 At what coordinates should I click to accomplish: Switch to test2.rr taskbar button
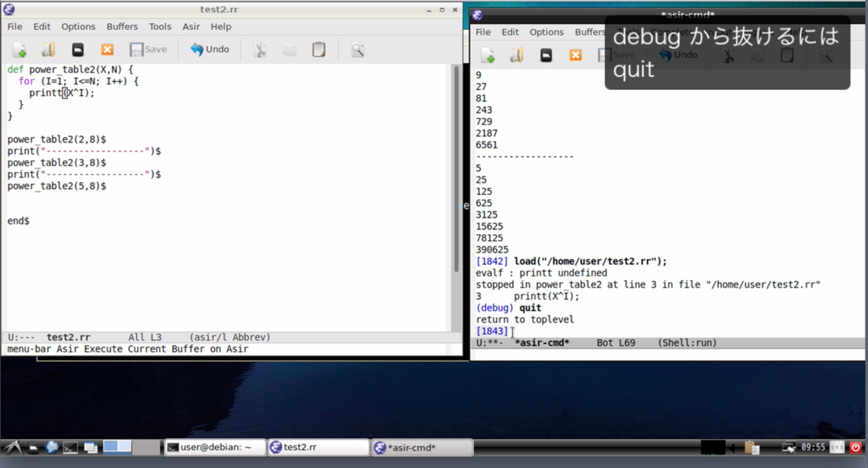tap(318, 447)
